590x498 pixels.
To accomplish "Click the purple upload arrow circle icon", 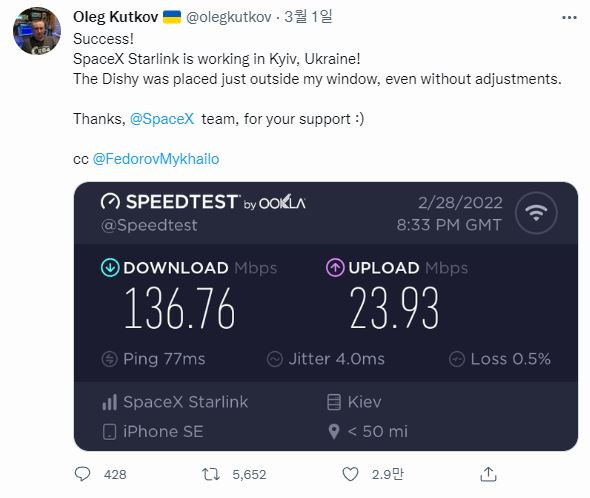I will [335, 268].
